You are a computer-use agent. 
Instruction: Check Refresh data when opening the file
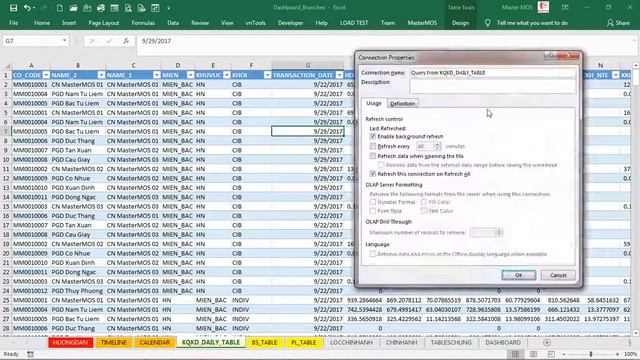[373, 156]
